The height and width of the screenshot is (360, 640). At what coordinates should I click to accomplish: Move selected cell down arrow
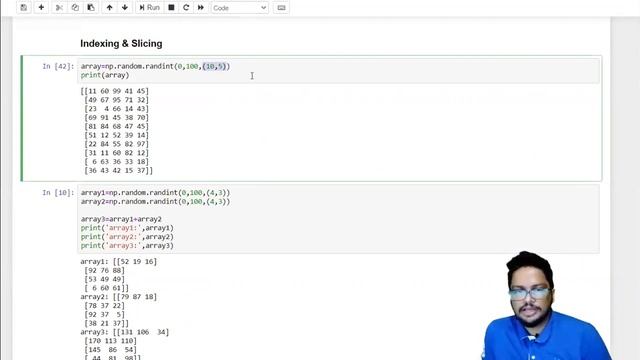point(125,7)
